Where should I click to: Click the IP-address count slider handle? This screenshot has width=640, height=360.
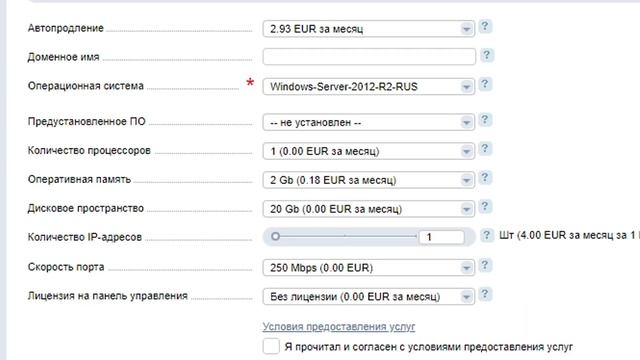click(x=276, y=236)
